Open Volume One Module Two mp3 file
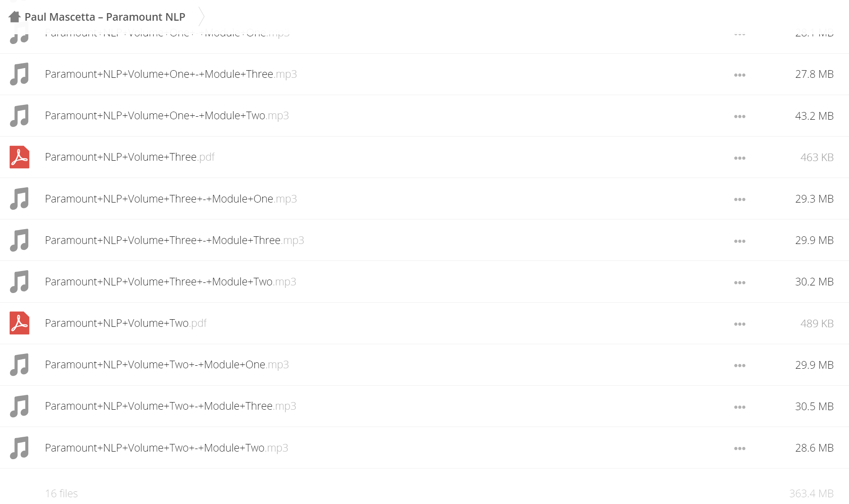This screenshot has width=849, height=504. [x=167, y=115]
